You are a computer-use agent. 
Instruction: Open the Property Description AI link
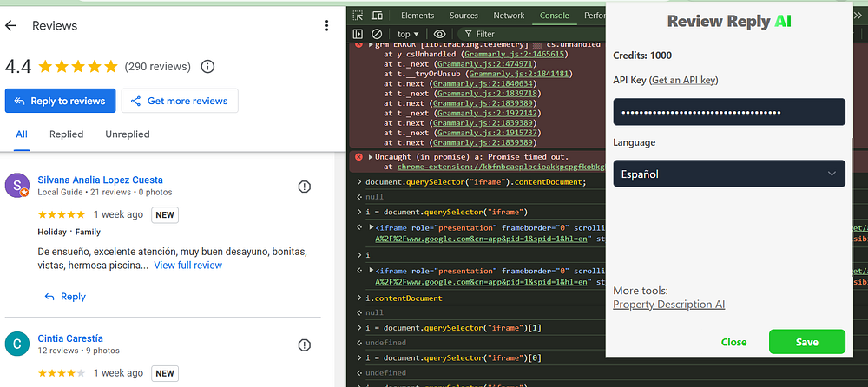668,305
